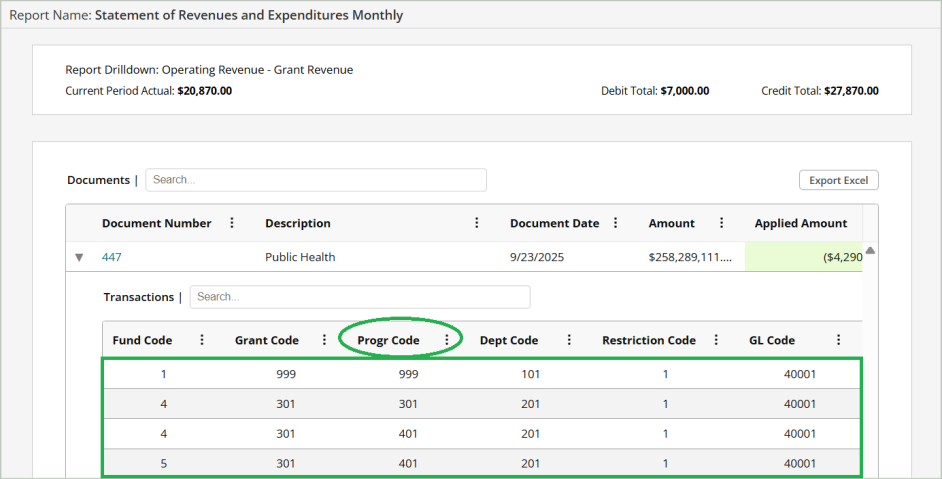Viewport: 942px width, 479px height.
Task: Open Dept Code column options menu
Action: point(569,340)
